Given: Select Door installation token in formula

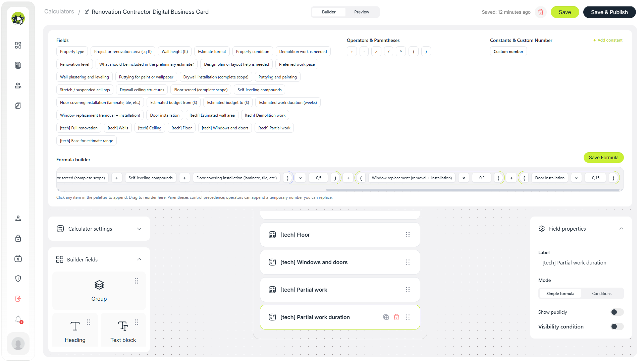Looking at the screenshot, I should (x=550, y=178).
